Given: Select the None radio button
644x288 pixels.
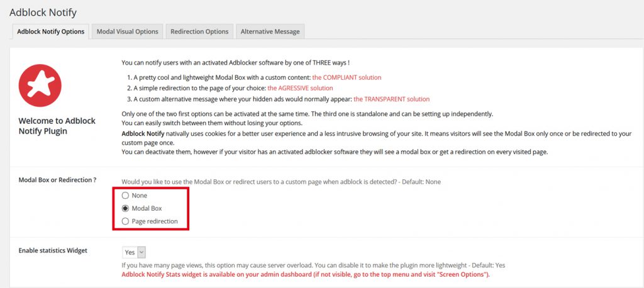Looking at the screenshot, I should pyautogui.click(x=126, y=196).
